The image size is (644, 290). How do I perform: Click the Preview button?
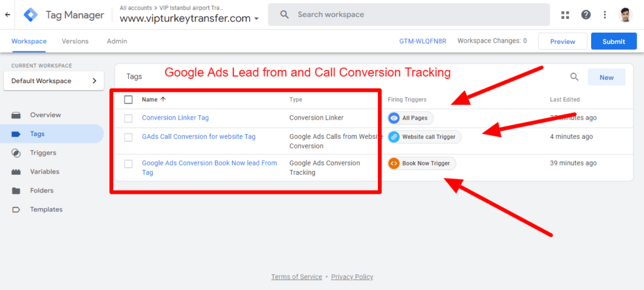(563, 41)
